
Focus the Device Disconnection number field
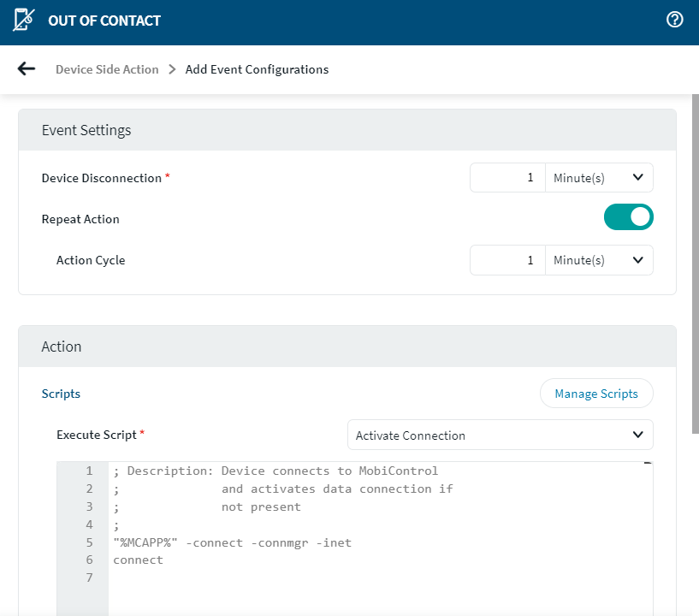coord(507,178)
